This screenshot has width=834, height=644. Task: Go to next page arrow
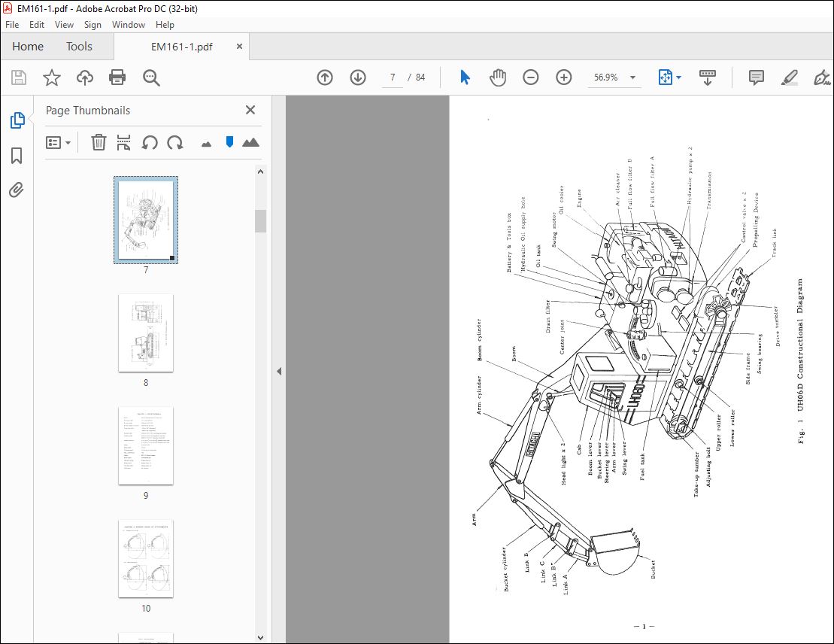358,77
